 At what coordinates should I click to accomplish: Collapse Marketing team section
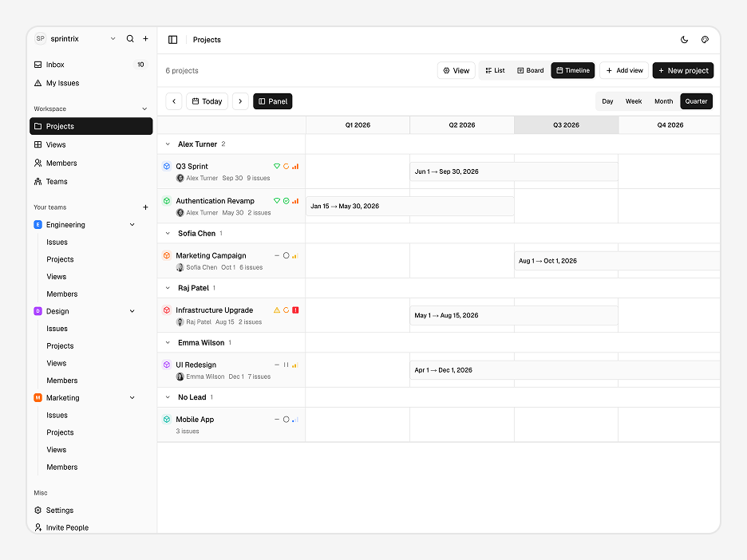point(132,397)
